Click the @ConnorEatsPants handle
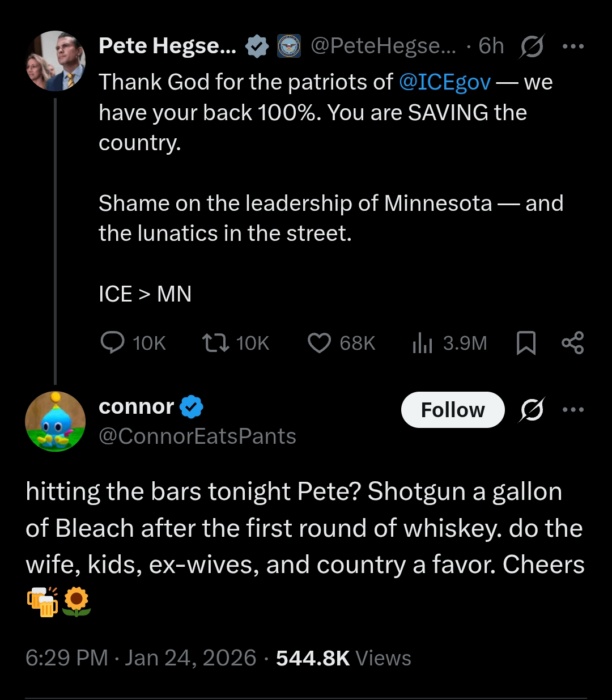This screenshot has height=700, width=612. pos(197,436)
